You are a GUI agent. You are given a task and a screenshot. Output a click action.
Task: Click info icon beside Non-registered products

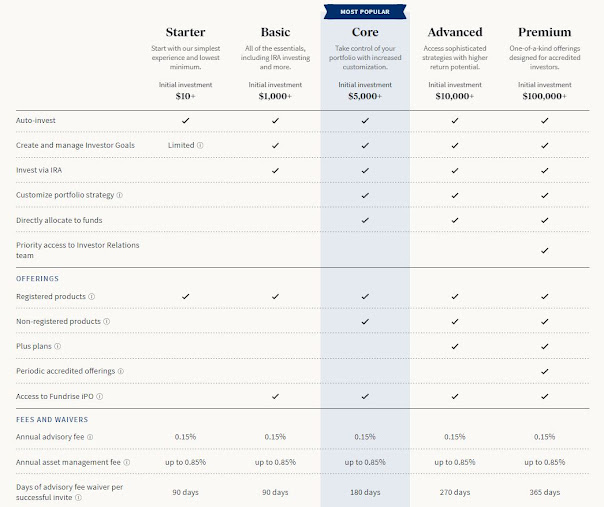coord(107,321)
